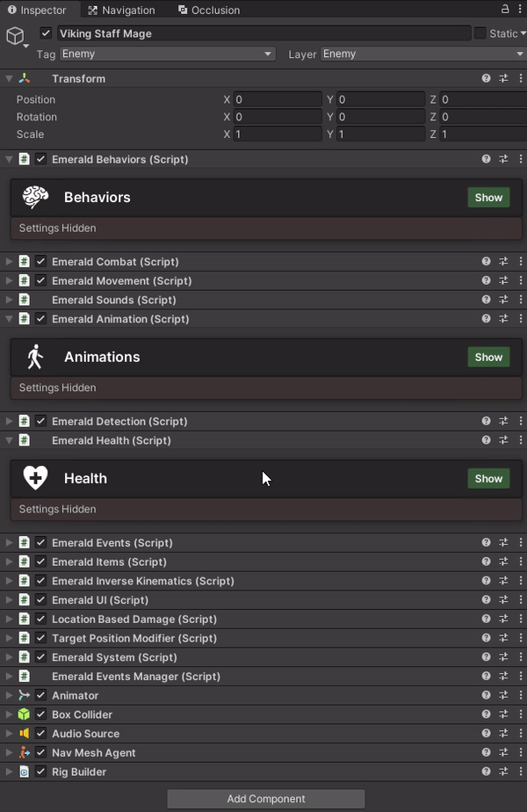Open the Layer dropdown
Image resolution: width=527 pixels, height=812 pixels.
coord(422,54)
